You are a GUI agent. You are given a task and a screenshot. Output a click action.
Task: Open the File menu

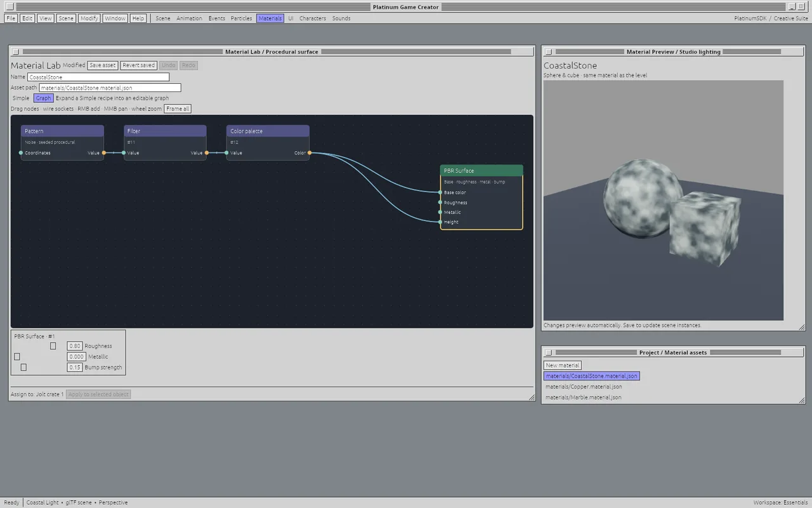point(11,18)
